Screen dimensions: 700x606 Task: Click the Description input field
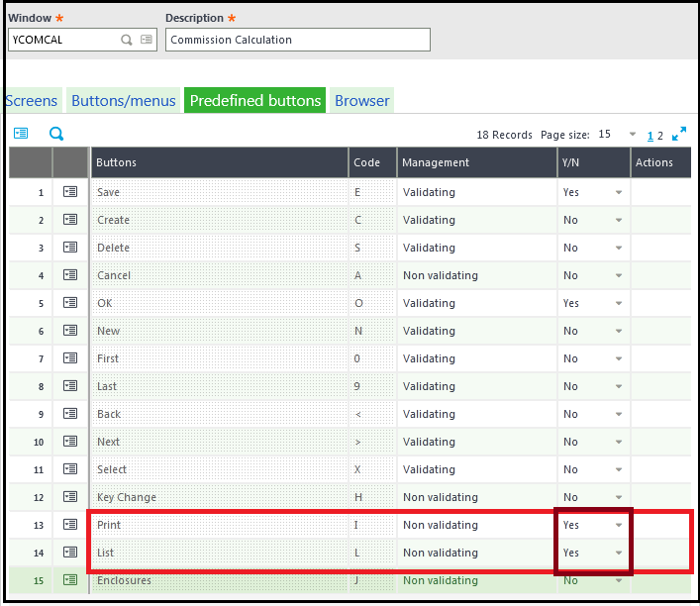click(298, 40)
